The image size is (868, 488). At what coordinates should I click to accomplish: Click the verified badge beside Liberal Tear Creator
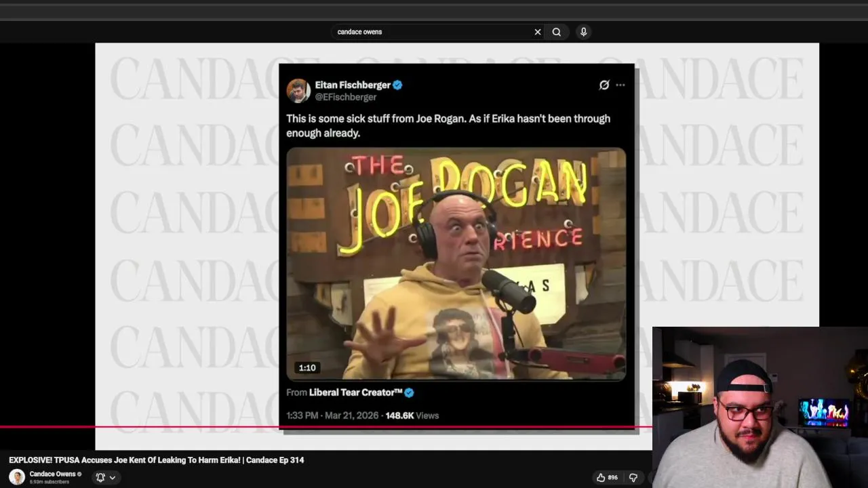409,392
